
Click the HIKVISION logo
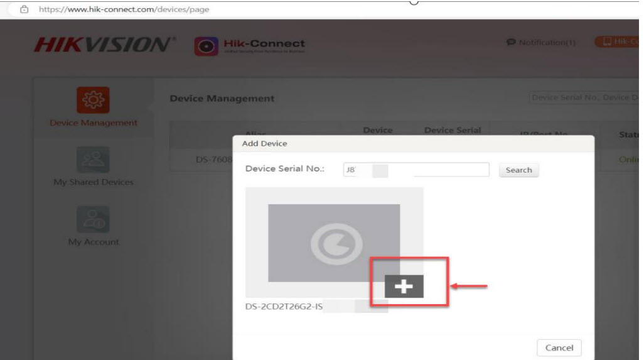(x=104, y=45)
